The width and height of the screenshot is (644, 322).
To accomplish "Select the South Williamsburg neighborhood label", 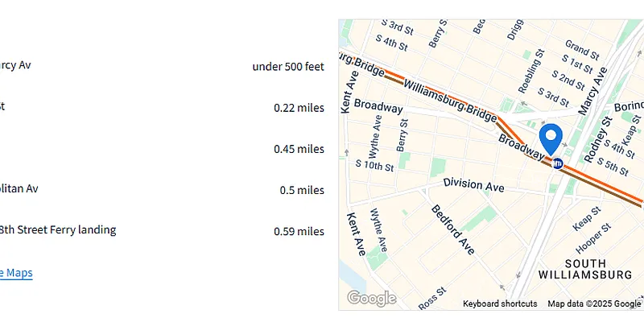I will click(597, 269).
